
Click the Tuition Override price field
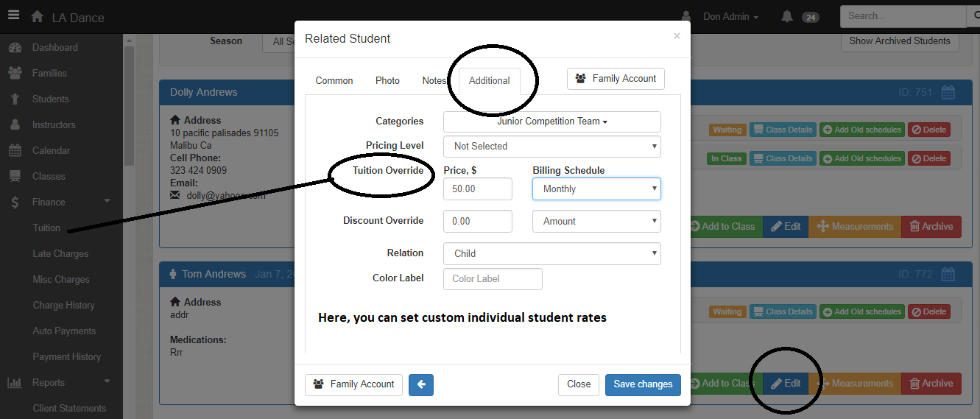pyautogui.click(x=478, y=189)
